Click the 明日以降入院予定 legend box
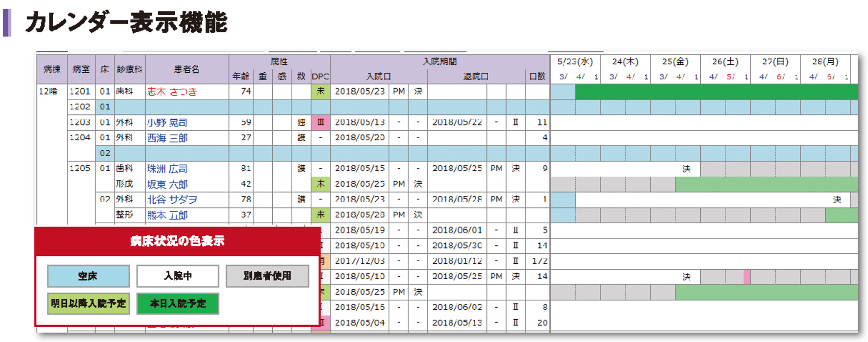The image size is (868, 342). (x=88, y=304)
